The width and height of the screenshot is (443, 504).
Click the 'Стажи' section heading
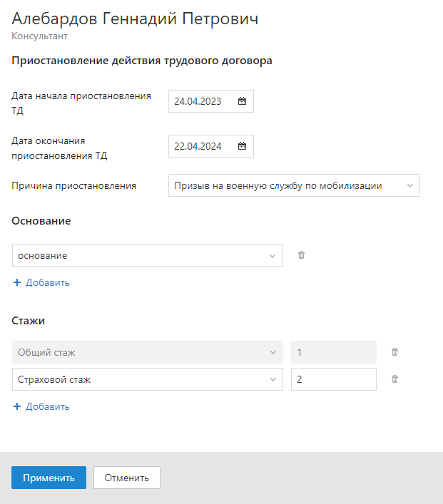pos(29,321)
